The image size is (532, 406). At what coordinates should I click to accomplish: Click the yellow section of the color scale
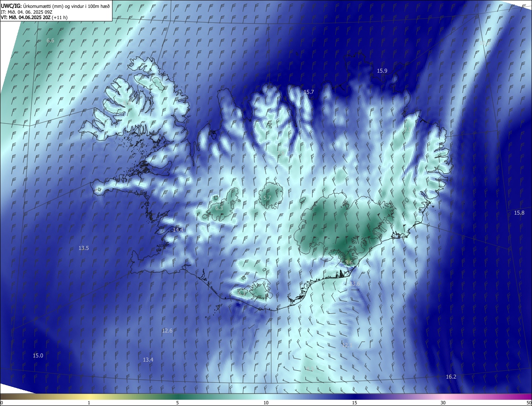[89, 396]
